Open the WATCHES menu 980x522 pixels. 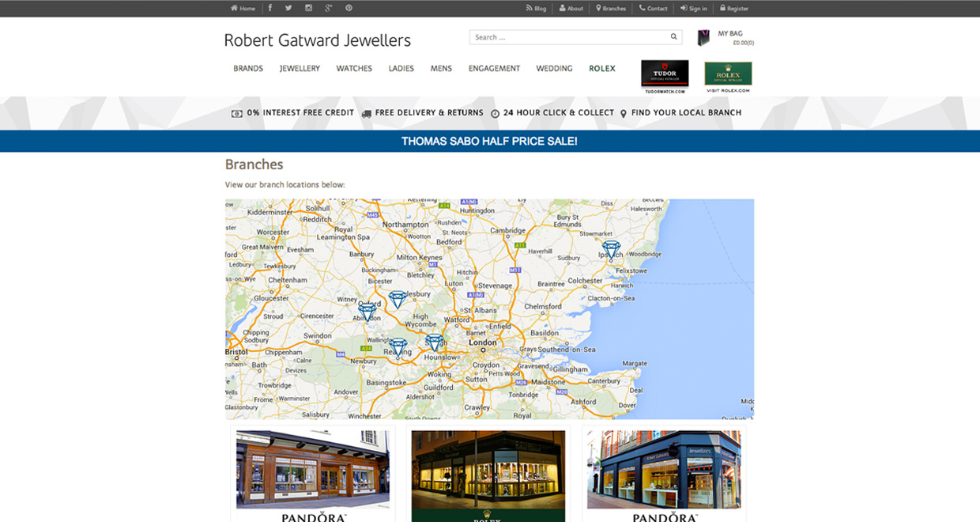click(354, 69)
